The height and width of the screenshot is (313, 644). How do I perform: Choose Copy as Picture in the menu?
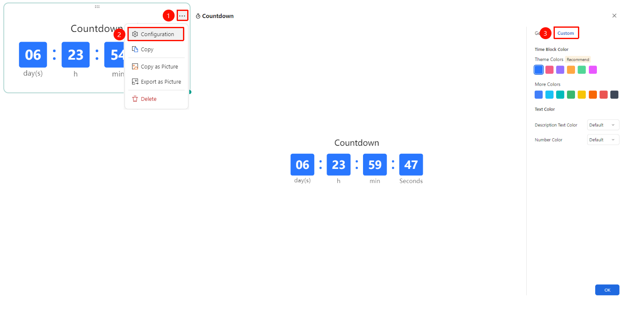(x=156, y=66)
